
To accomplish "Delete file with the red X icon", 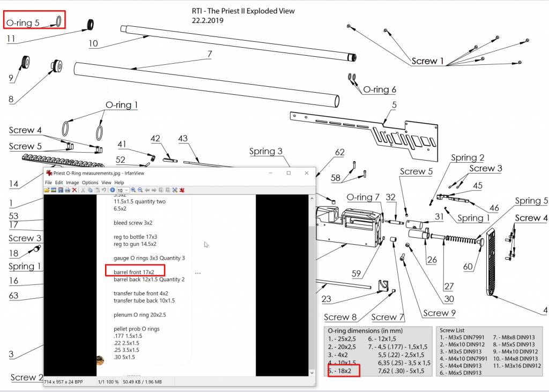I will coord(75,190).
